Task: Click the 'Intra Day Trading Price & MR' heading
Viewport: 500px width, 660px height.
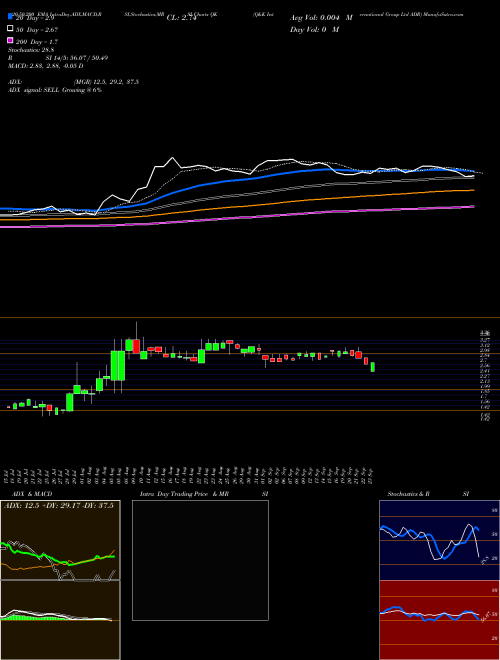Action: click(x=184, y=494)
